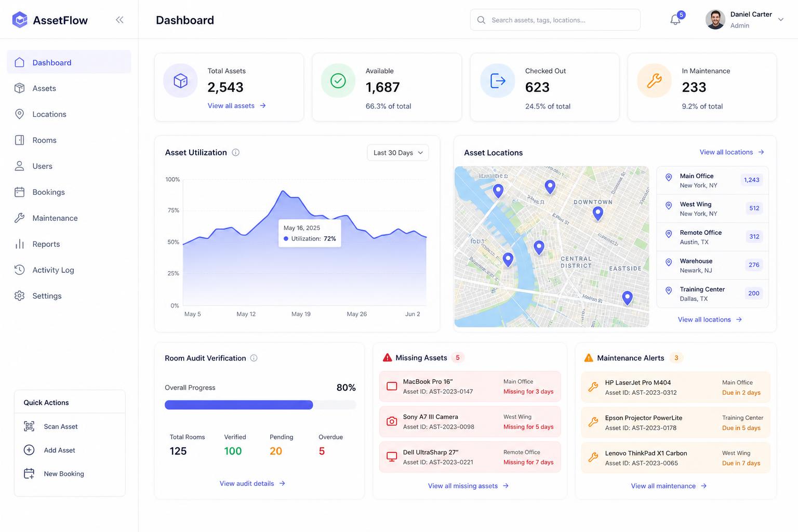Screen dimensions: 798x532
Task: Click the Activity Log history icon
Action: tap(19, 270)
